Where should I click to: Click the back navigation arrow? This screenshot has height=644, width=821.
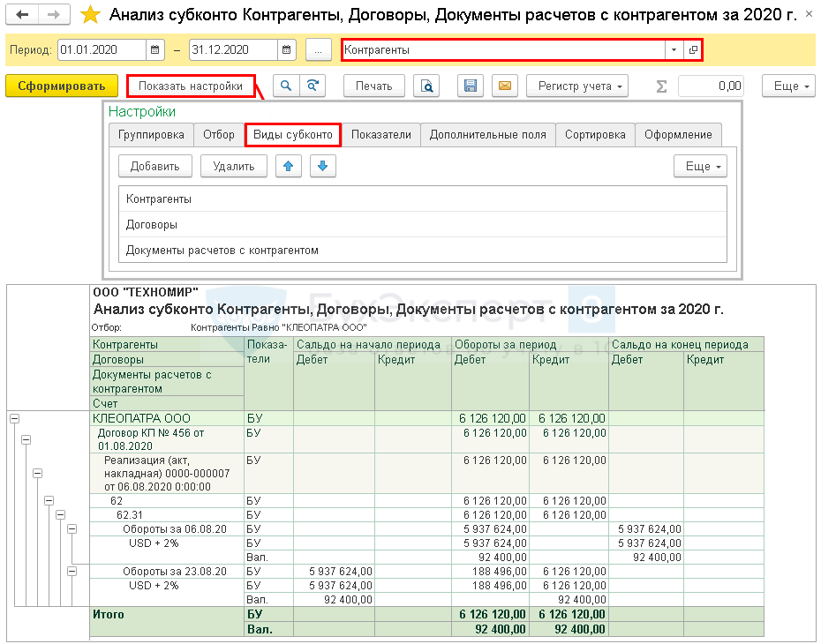[x=22, y=15]
